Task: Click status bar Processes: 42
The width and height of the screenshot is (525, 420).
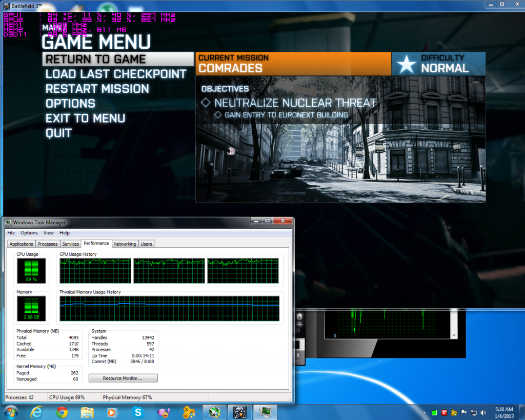Action: (19, 397)
